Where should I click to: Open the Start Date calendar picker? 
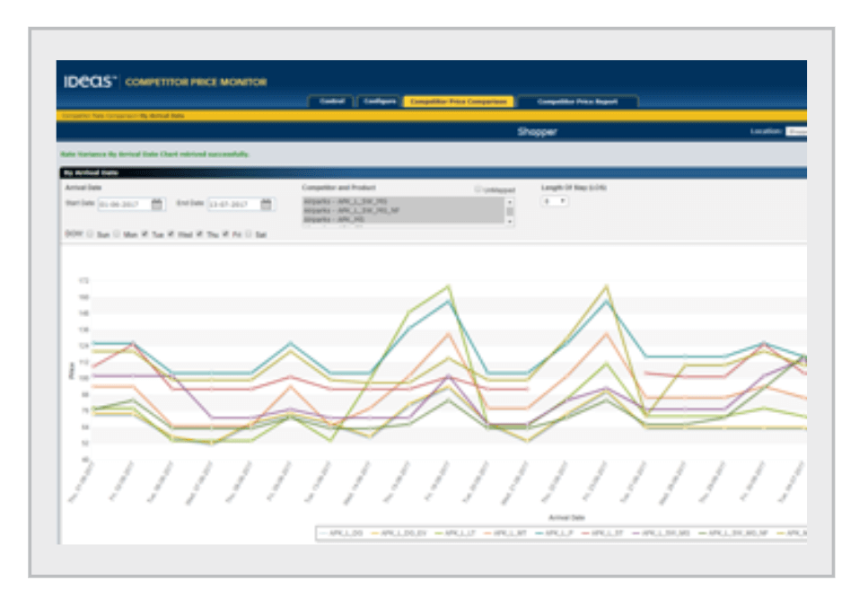(x=157, y=205)
